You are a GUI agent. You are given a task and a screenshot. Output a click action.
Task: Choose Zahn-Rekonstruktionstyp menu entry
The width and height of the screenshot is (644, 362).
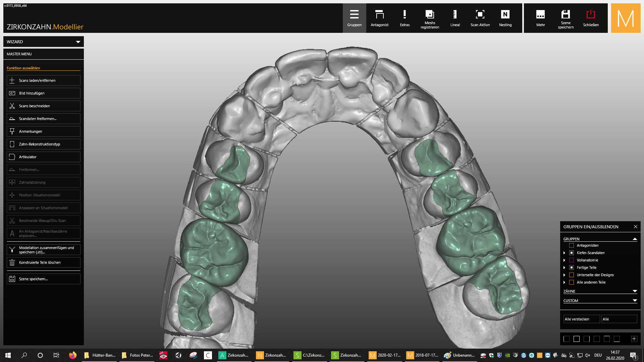(44, 144)
